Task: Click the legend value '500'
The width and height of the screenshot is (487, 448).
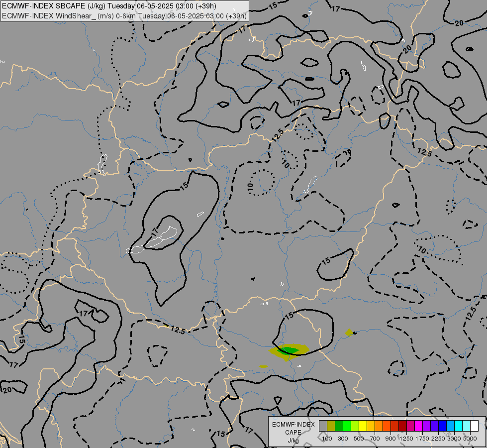Action: (359, 439)
